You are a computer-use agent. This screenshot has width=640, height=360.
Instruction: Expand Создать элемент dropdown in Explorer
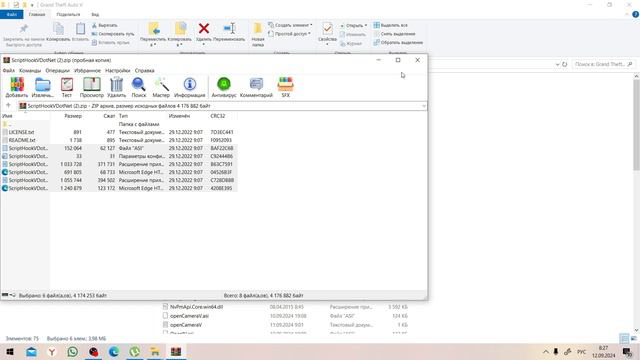point(311,25)
